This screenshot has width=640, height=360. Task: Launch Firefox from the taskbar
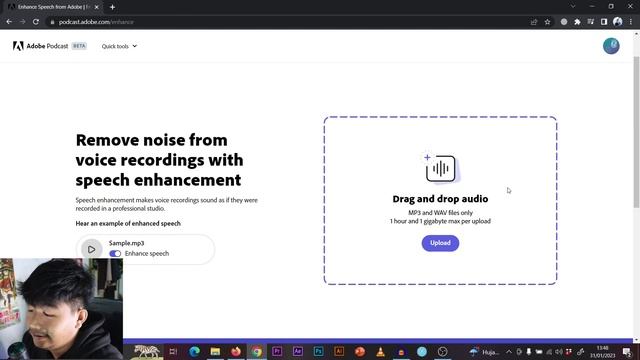coord(236,351)
